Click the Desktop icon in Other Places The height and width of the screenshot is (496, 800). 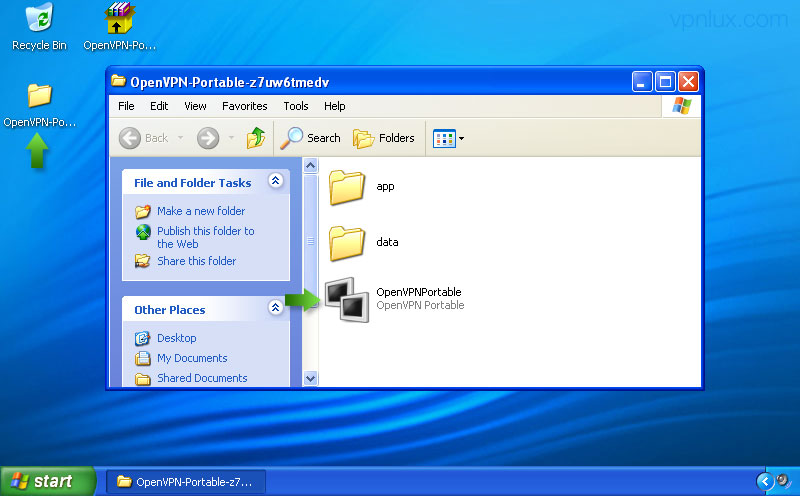[x=142, y=338]
